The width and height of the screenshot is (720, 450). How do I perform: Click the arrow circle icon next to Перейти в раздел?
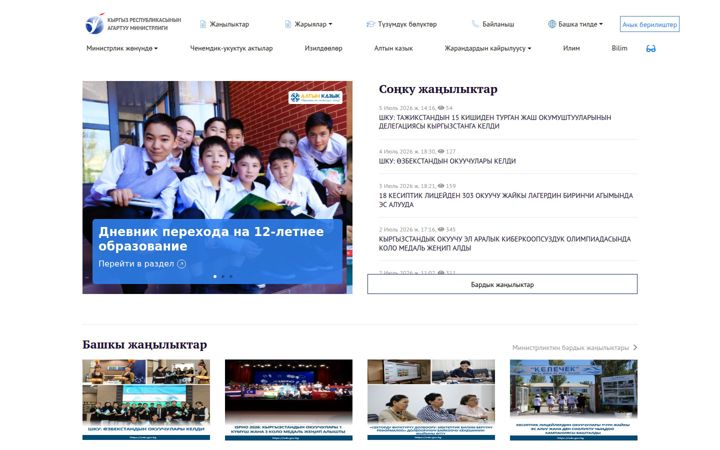pos(182,264)
